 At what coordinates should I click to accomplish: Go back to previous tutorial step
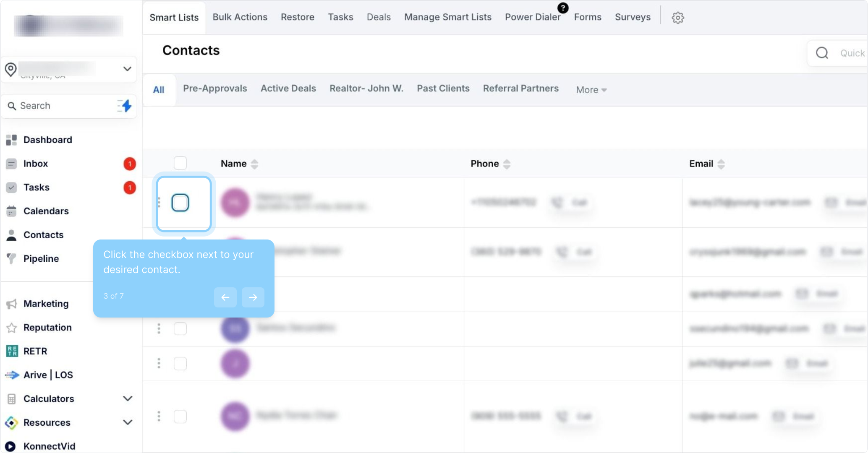pos(225,297)
